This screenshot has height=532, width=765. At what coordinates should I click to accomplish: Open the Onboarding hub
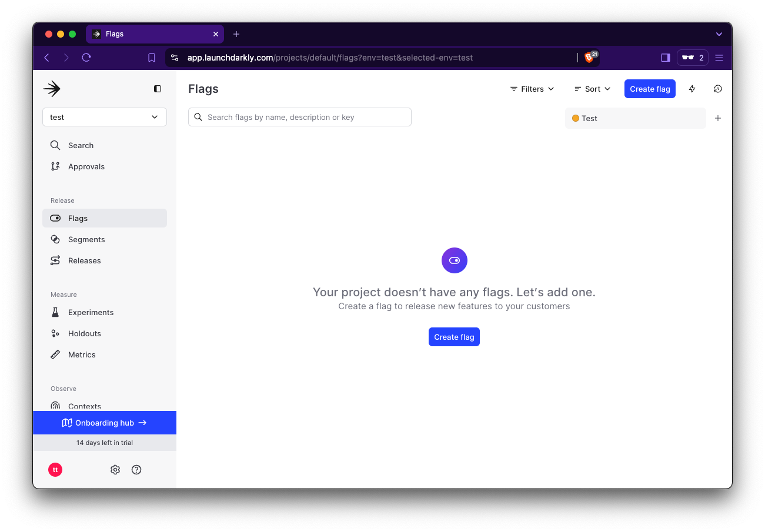104,422
